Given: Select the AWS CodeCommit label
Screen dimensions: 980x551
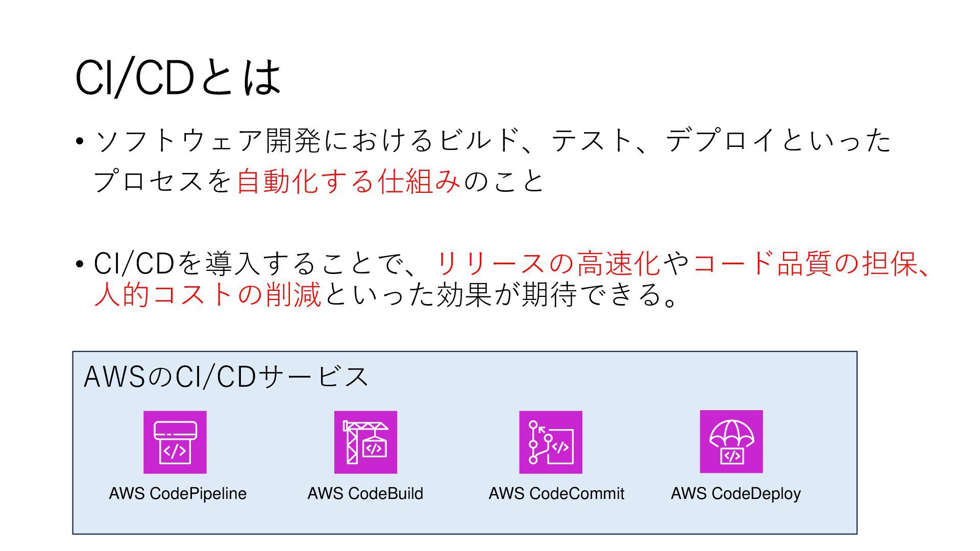Looking at the screenshot, I should 556,493.
